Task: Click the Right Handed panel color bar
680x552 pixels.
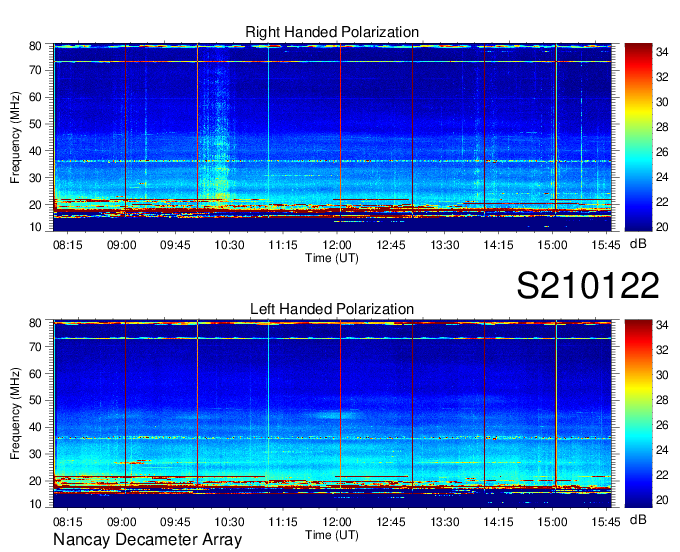Action: [x=638, y=137]
